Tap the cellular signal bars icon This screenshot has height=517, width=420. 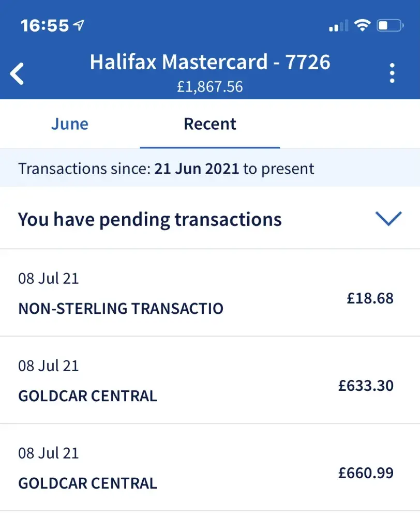click(338, 26)
